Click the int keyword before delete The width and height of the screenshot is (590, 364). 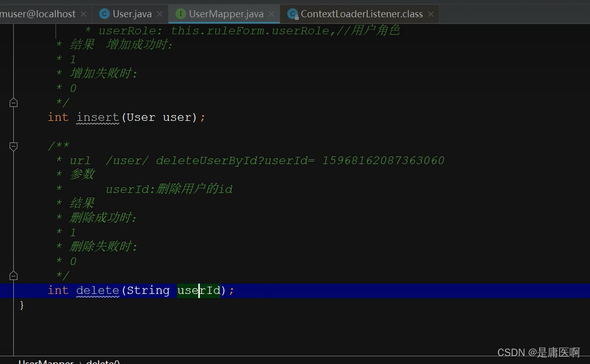tap(58, 290)
